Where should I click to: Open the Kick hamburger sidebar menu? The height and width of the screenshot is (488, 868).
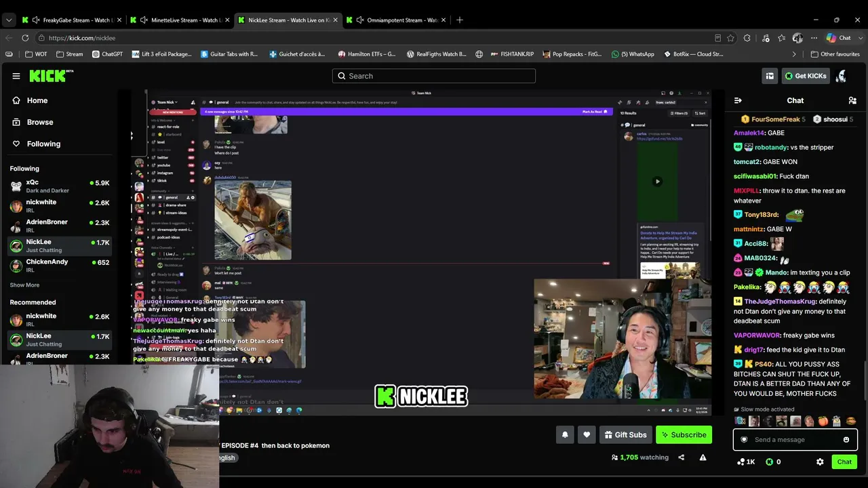click(16, 76)
